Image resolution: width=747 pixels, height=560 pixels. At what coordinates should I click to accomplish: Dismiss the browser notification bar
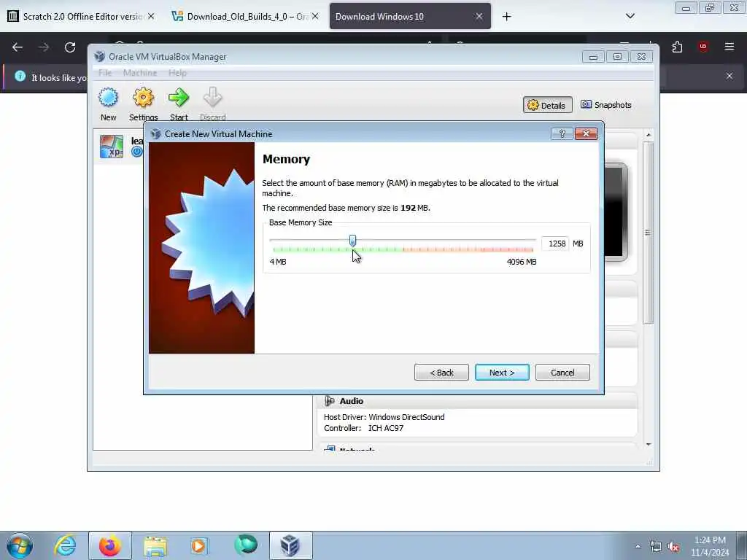(x=729, y=76)
